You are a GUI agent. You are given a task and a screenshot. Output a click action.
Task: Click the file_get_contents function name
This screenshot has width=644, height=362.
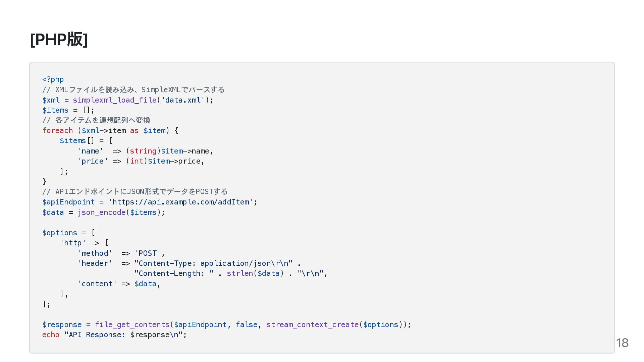pyautogui.click(x=132, y=324)
